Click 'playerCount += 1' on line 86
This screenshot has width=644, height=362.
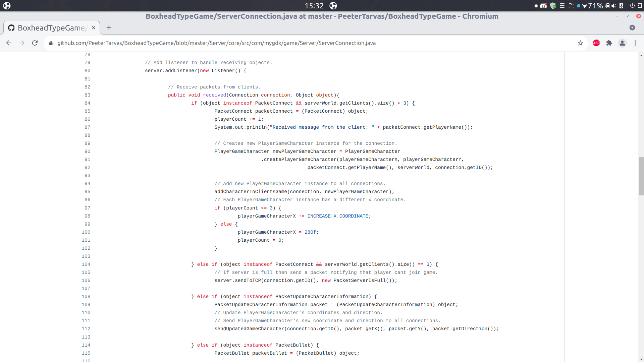[x=237, y=119]
